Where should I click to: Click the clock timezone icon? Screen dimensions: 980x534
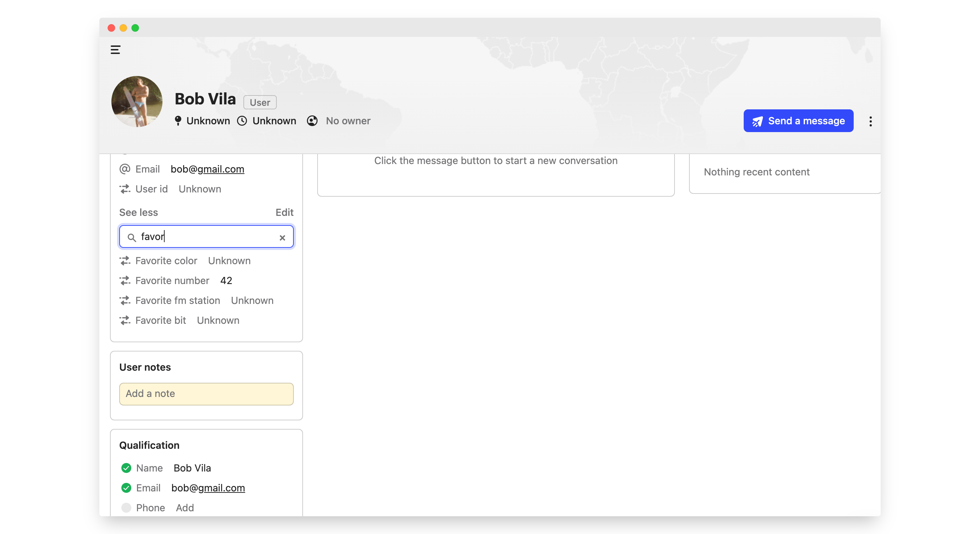[x=242, y=121]
